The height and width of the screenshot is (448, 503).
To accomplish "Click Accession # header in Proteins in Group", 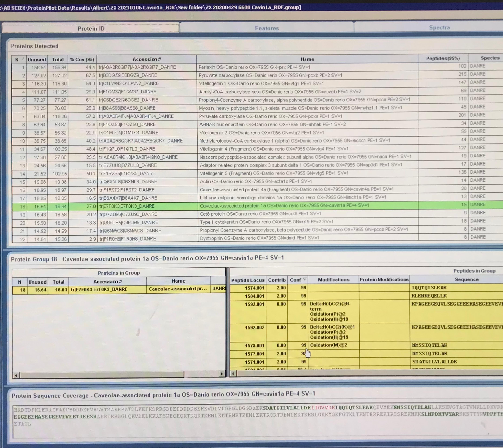I will click(x=108, y=281).
